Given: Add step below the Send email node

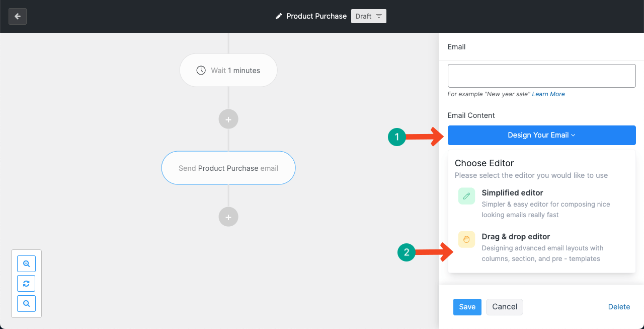Looking at the screenshot, I should click(x=228, y=217).
